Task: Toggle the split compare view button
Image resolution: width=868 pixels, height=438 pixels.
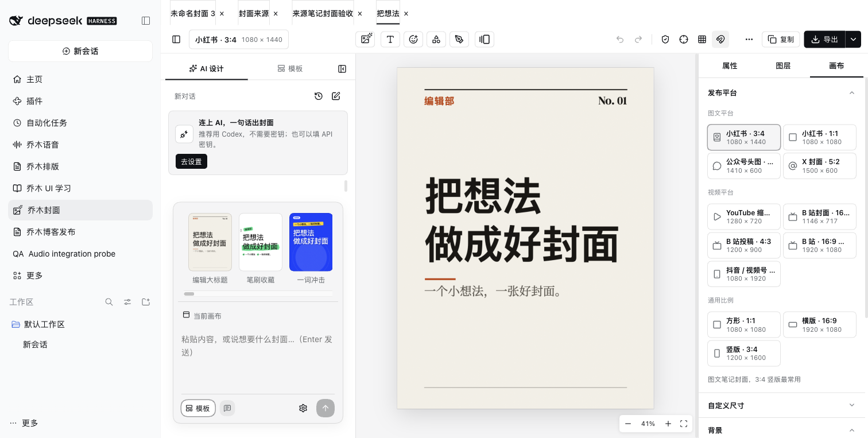Action: tap(485, 39)
